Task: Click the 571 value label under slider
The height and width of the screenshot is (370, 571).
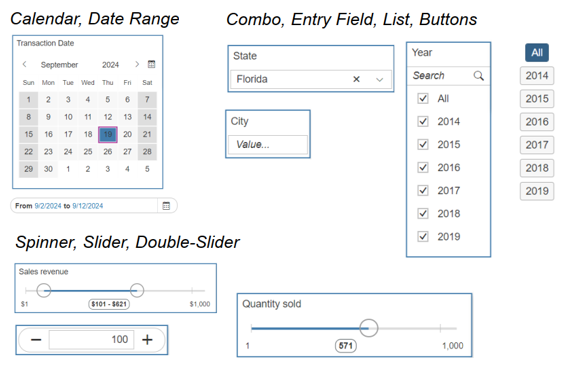Action: [x=346, y=346]
